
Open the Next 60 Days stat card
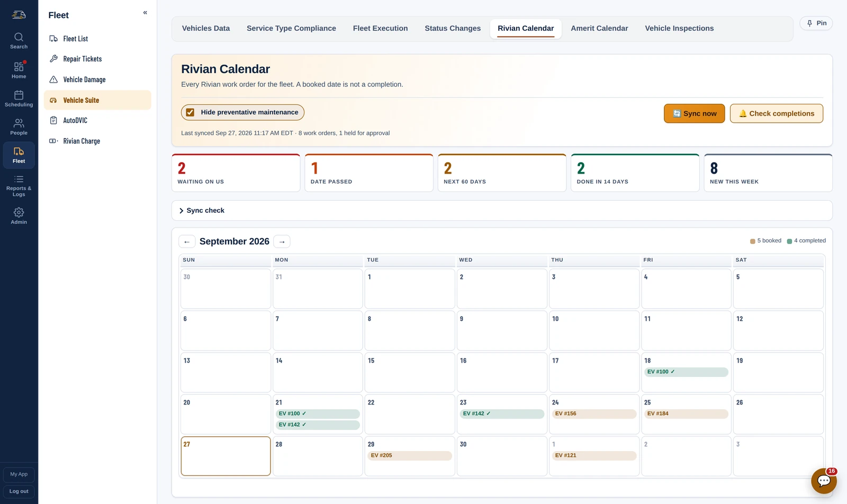pos(502,173)
